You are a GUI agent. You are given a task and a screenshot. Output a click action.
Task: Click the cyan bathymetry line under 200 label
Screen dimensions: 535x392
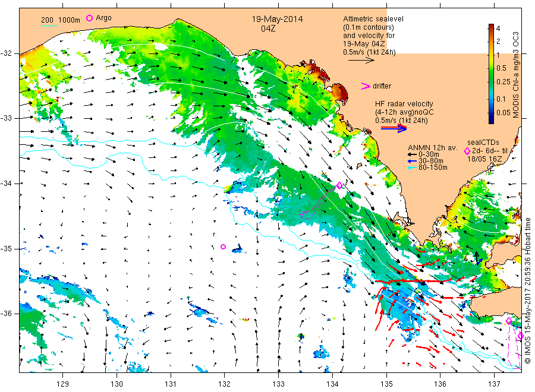[x=49, y=26]
